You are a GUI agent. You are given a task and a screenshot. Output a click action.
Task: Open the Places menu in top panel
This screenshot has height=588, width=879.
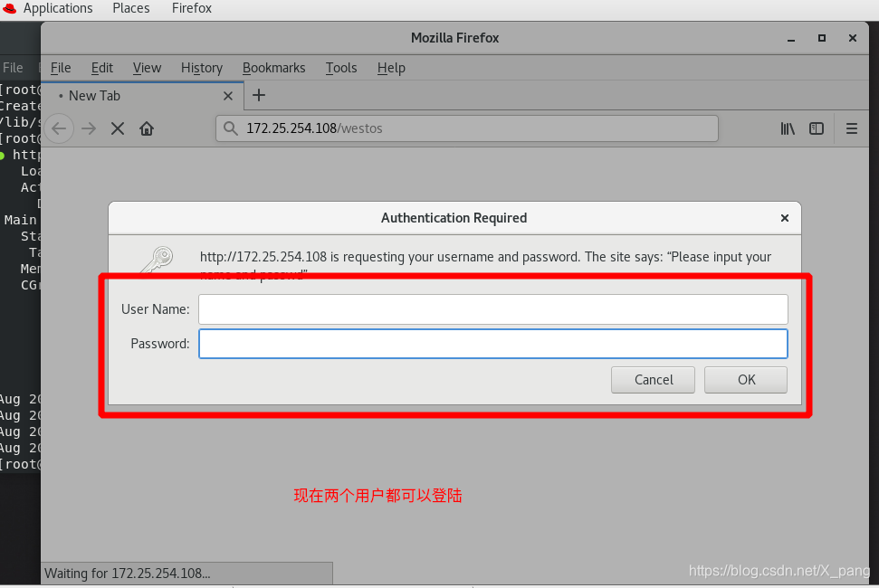coord(131,8)
